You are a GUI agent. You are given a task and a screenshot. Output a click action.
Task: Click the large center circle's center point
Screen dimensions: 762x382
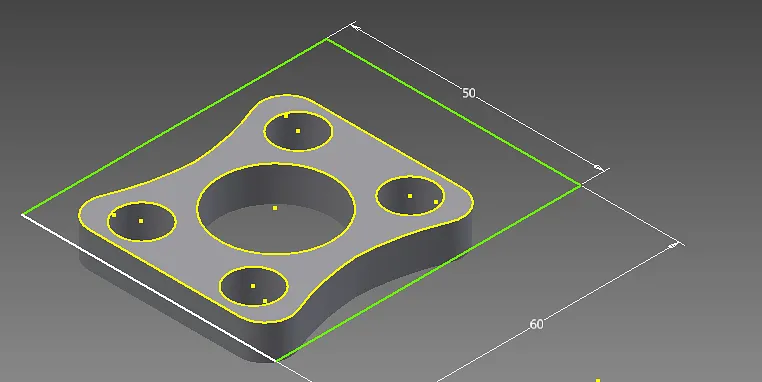[x=275, y=208]
